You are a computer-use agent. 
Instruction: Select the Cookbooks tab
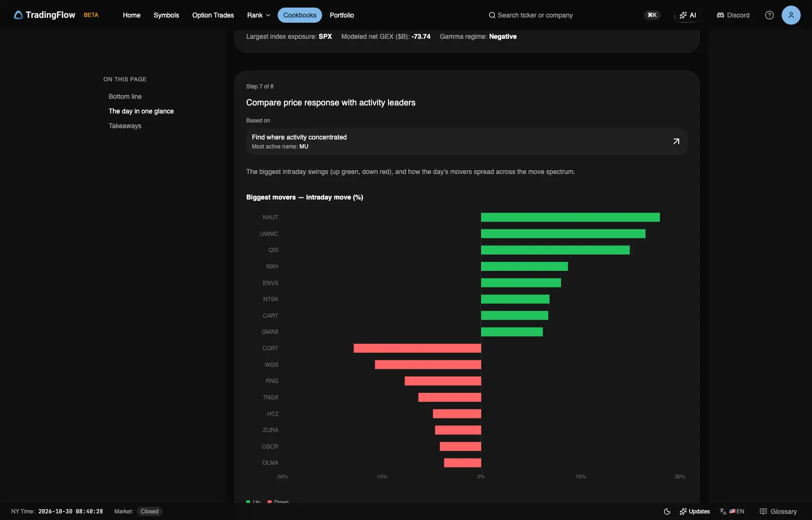[300, 15]
